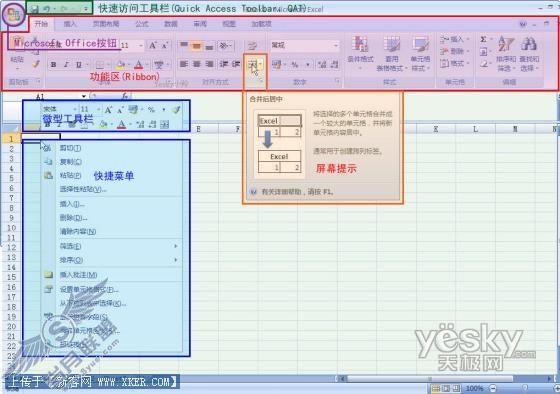Open 查找和选择 find and select
Screen dimensions: 560x394
coord(529,54)
